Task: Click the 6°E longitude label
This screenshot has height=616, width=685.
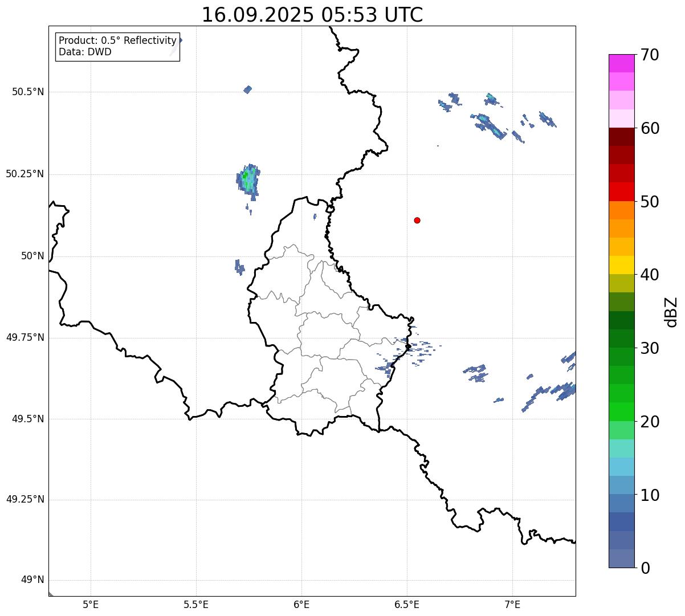Action: (x=301, y=604)
